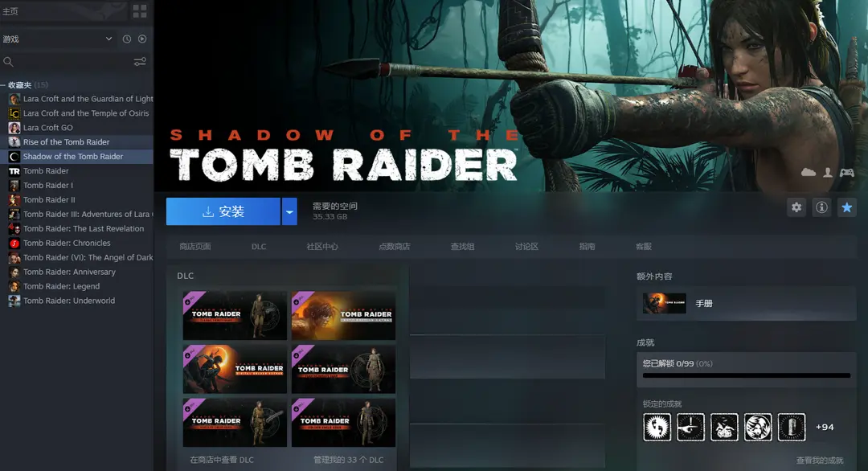Image resolution: width=868 pixels, height=471 pixels.
Task: Open the pointing-hand achievement icon
Action: (x=691, y=428)
